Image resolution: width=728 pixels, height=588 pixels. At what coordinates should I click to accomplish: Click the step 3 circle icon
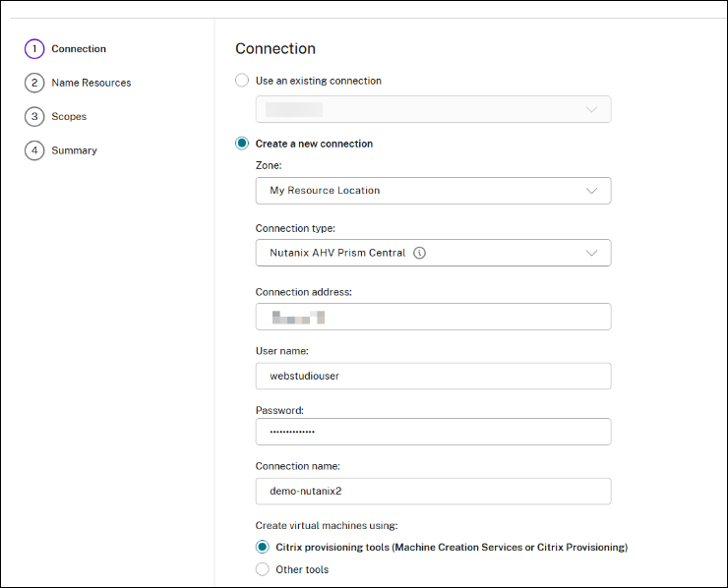[34, 117]
